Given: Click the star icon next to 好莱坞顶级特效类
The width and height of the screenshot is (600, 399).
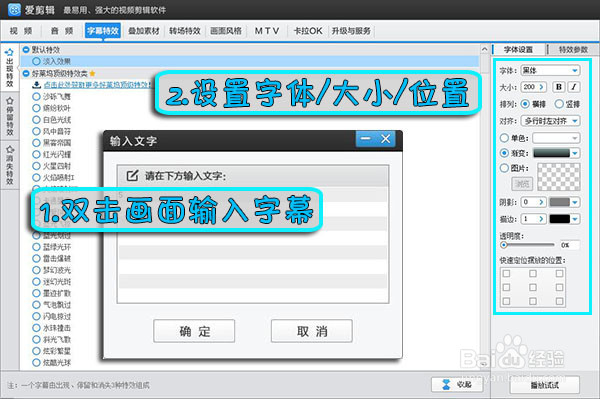Looking at the screenshot, I should (92, 73).
